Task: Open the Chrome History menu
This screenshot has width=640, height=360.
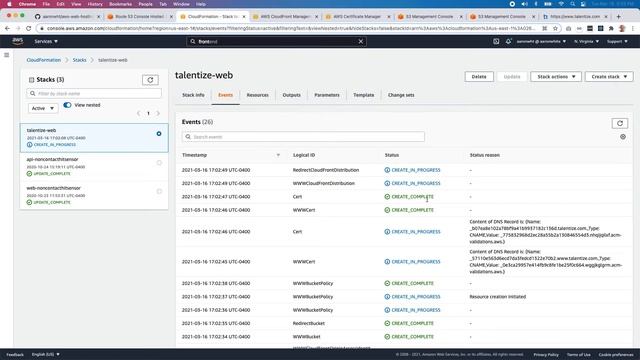Action: (95, 4)
